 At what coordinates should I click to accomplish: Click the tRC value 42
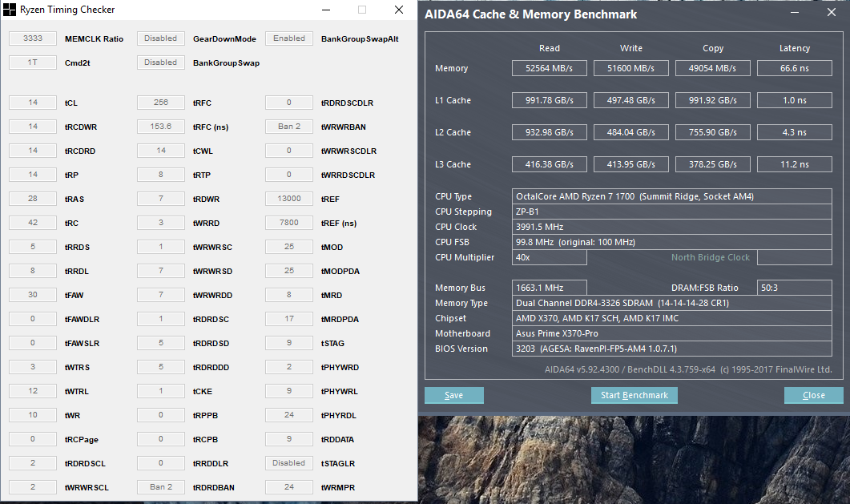click(33, 223)
